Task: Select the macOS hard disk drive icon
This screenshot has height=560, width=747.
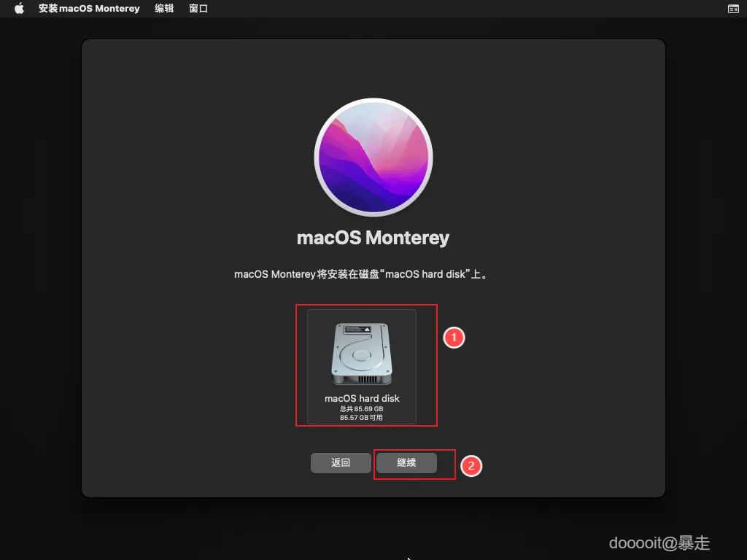Action: tap(362, 354)
